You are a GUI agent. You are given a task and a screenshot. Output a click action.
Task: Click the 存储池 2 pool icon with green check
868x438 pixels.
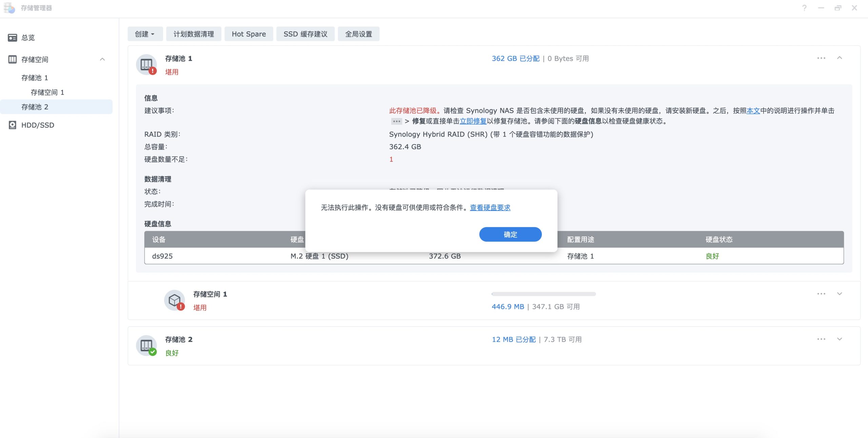[x=146, y=345]
